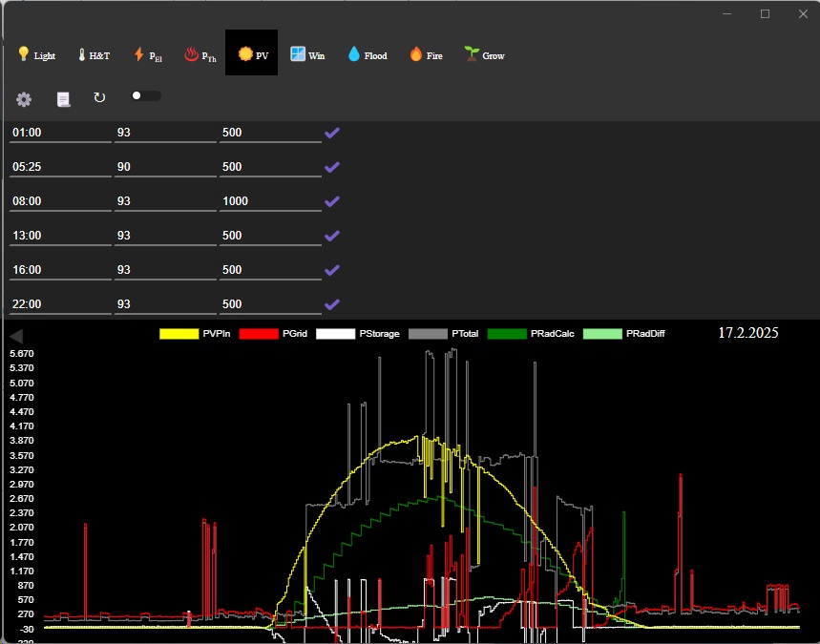Switch to the H&T thermometer tab
The image size is (820, 644).
tap(93, 55)
